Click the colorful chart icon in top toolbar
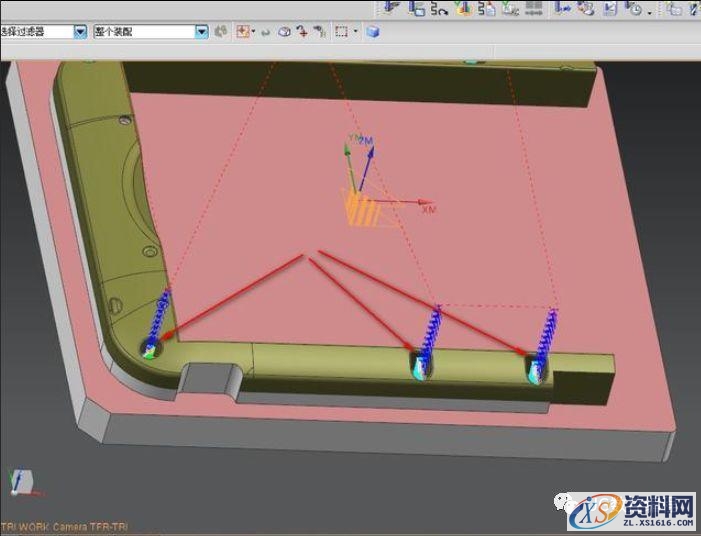The width and height of the screenshot is (701, 536). pyautogui.click(x=463, y=8)
